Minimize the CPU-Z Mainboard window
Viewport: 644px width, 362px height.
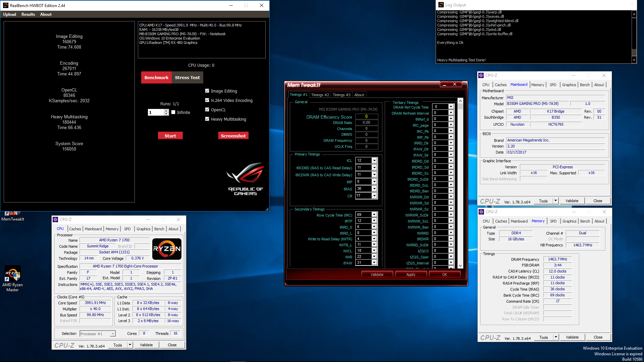click(x=574, y=75)
